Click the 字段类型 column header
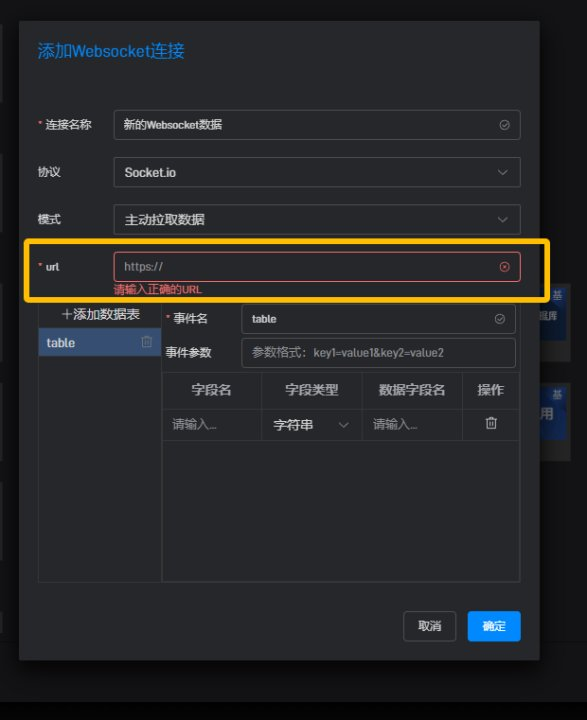The image size is (587, 720). coord(311,390)
